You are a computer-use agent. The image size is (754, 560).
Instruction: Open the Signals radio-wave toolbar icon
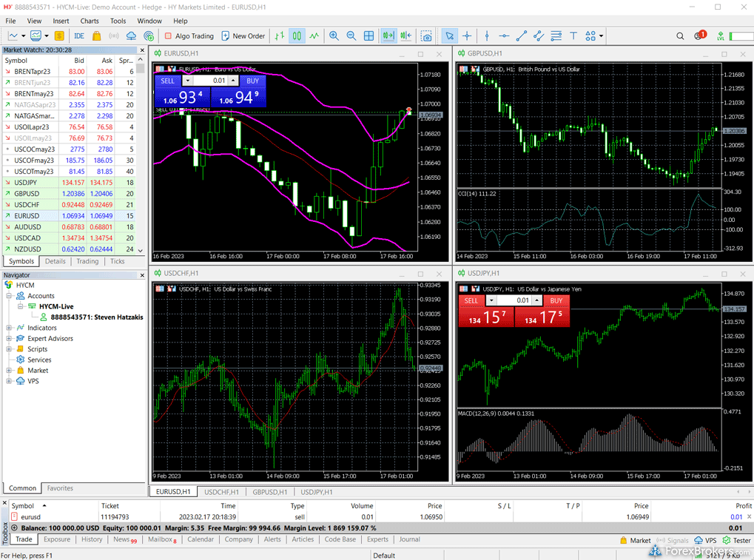[x=114, y=36]
